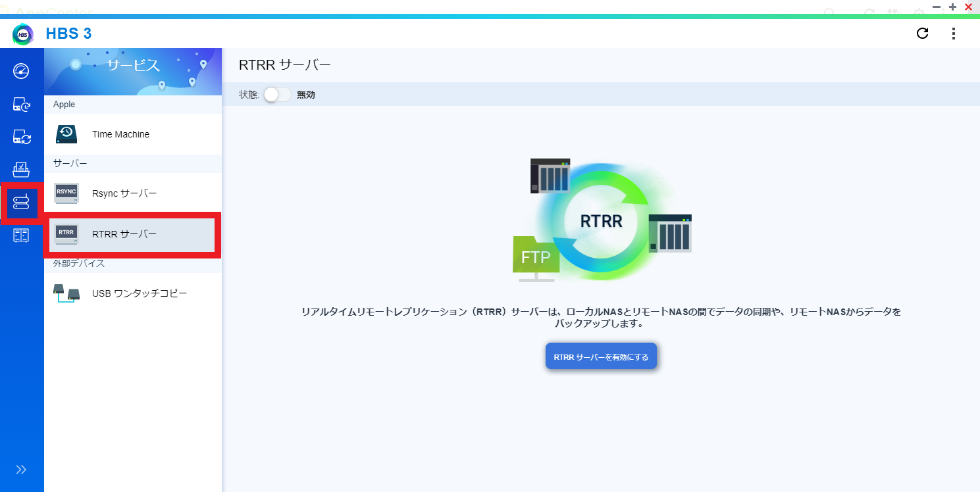This screenshot has width=980, height=492.
Task: Select RTRR サーバー entry
Action: coord(133,234)
